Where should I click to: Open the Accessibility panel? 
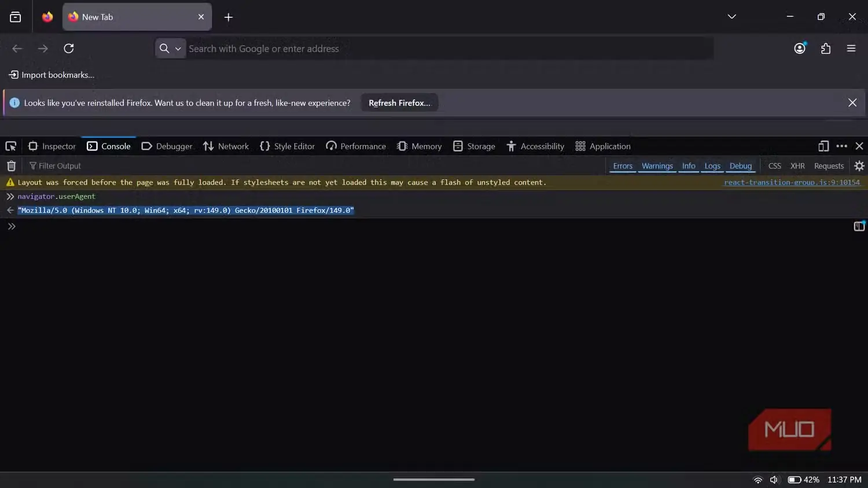pos(535,146)
